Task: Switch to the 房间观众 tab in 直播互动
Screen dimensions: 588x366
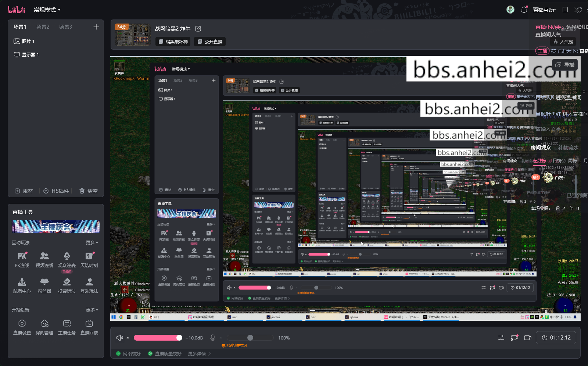Action: click(541, 148)
